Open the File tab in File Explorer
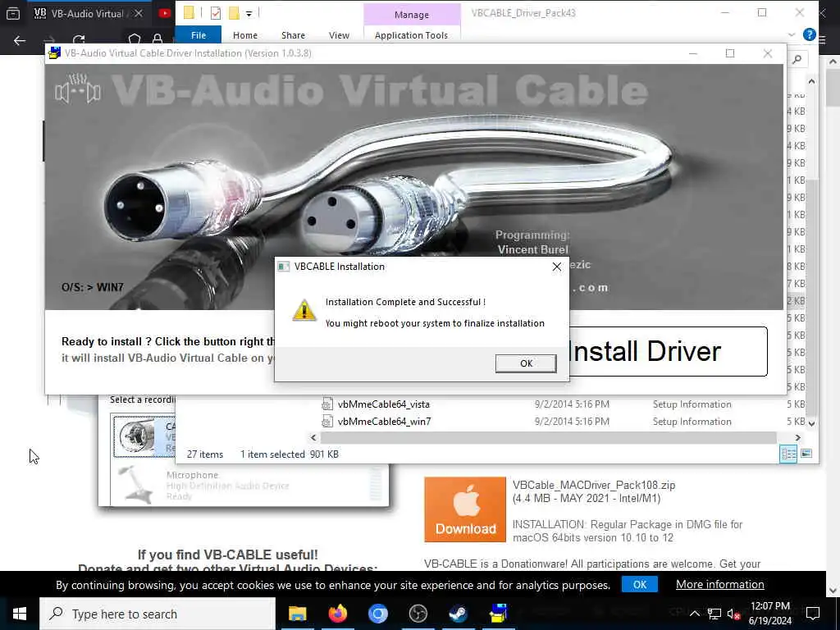This screenshot has width=840, height=630. click(x=199, y=34)
